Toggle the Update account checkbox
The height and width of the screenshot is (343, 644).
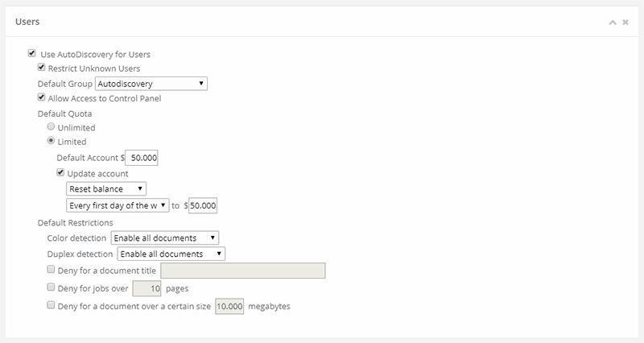tap(60, 174)
